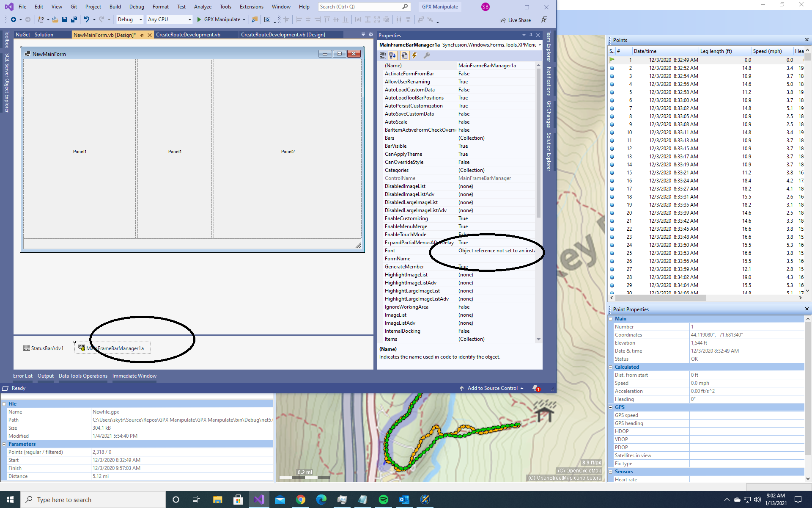
Task: Show Events lightning bolt in Properties
Action: (x=415, y=55)
